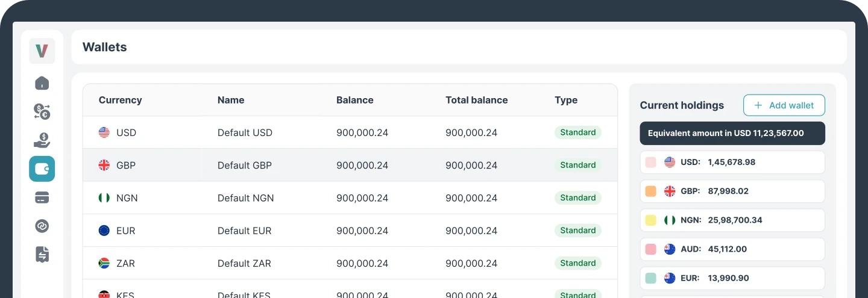
Task: Select the Default USD wallet name
Action: [x=245, y=132]
